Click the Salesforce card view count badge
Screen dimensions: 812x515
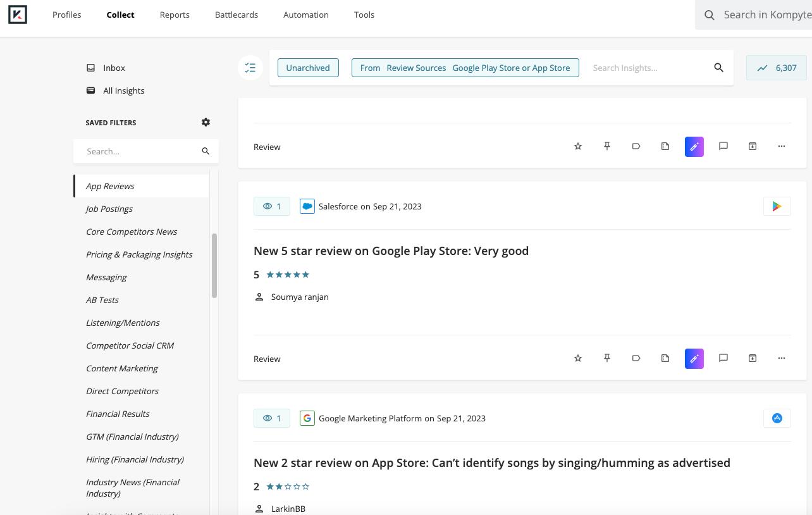(x=272, y=206)
